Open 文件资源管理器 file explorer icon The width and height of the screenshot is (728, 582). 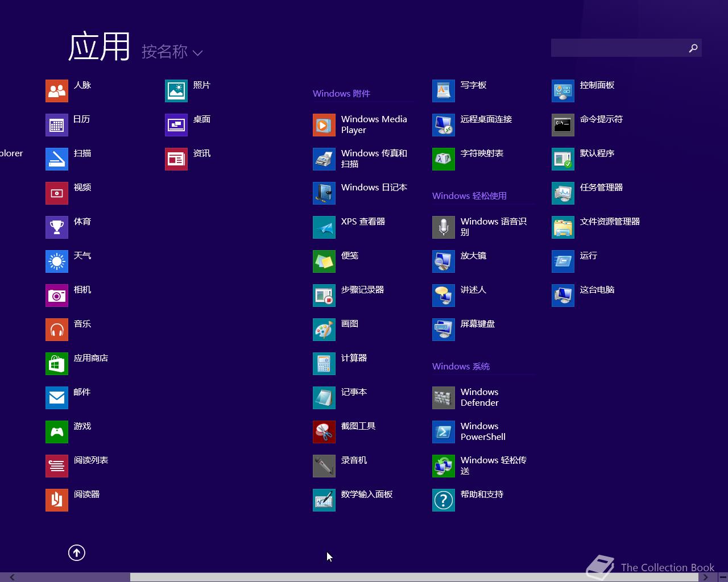[563, 227]
